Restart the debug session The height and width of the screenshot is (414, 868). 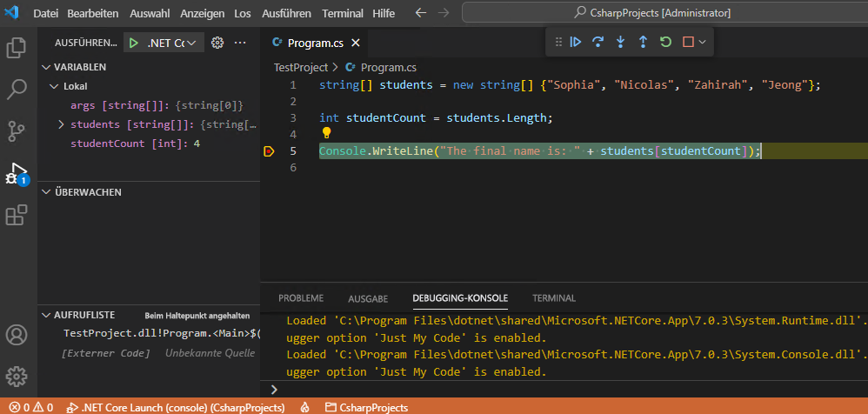click(665, 42)
